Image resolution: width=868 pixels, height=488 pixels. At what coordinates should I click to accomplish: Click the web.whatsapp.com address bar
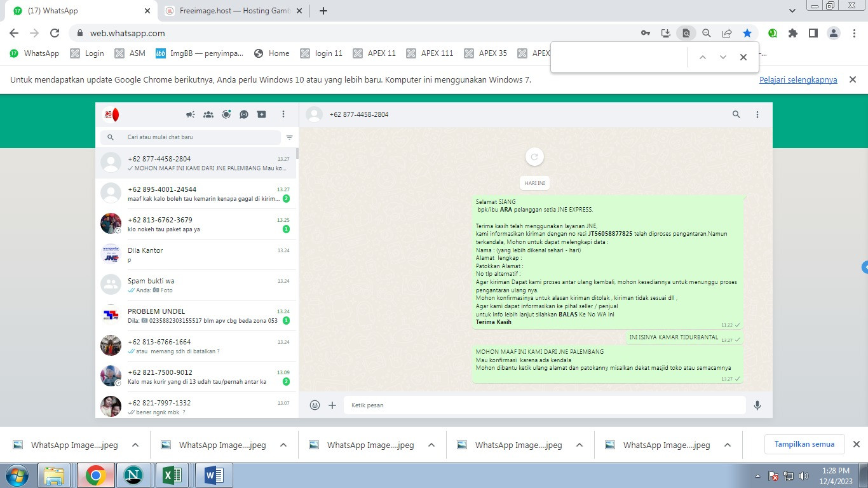356,33
